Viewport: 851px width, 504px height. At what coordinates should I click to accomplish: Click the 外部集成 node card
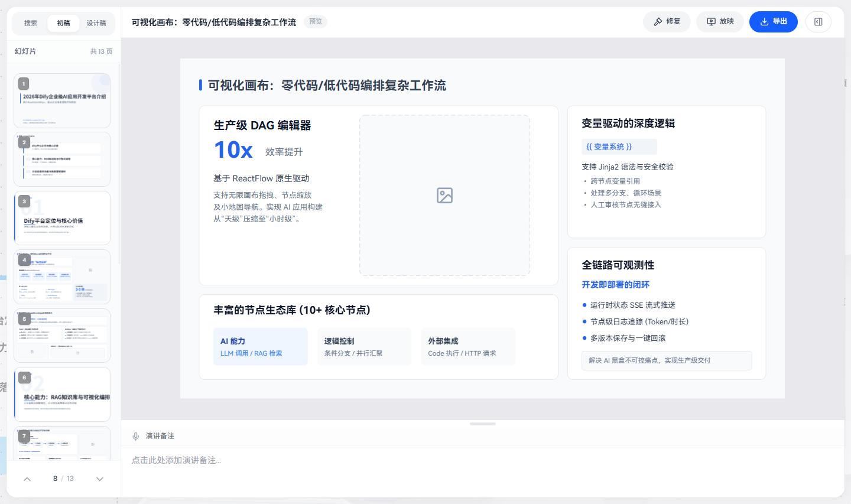pyautogui.click(x=468, y=347)
